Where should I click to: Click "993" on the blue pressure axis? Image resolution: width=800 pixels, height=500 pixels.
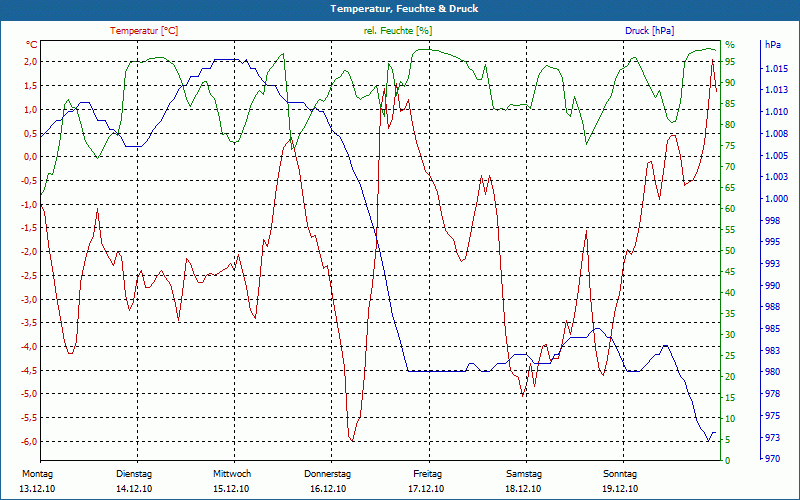click(x=772, y=264)
